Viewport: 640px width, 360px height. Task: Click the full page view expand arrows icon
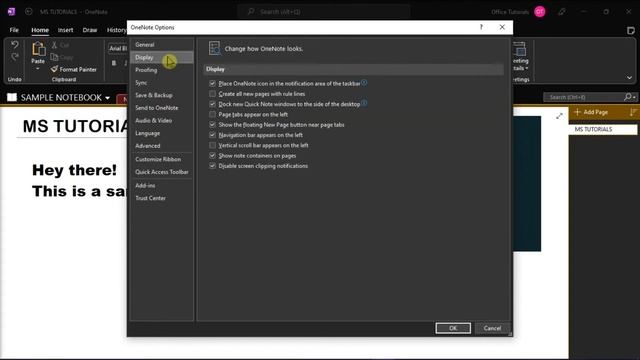coord(559,116)
